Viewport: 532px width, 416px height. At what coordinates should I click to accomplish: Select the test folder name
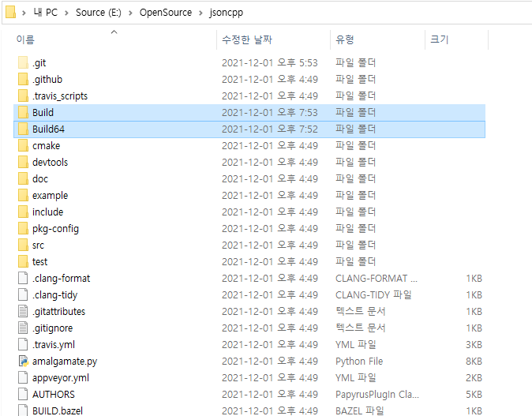click(40, 261)
